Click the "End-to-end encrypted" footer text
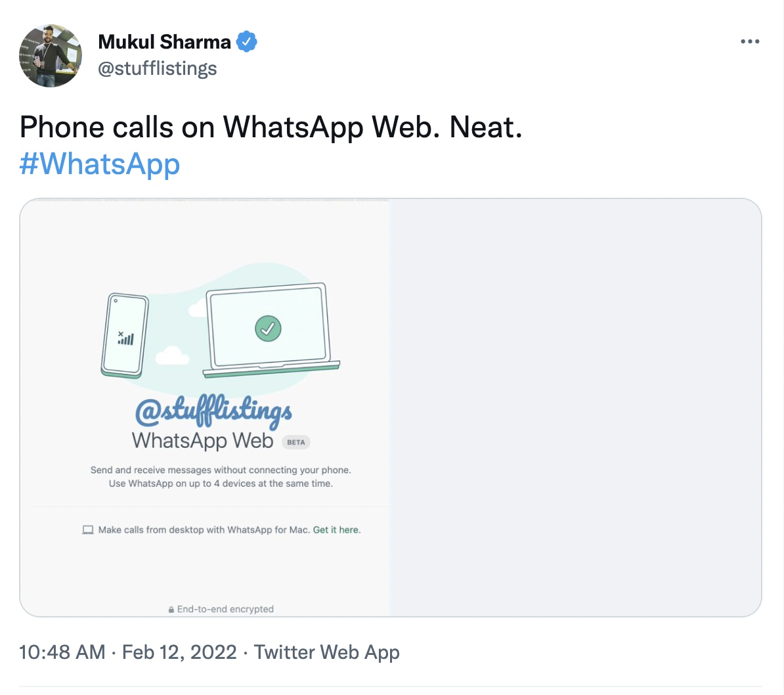The width and height of the screenshot is (784, 695). (x=225, y=609)
